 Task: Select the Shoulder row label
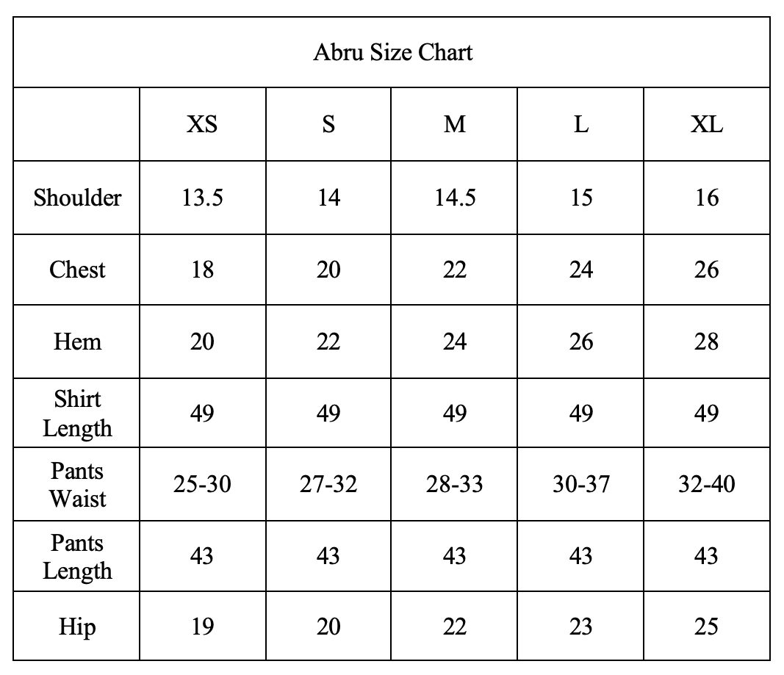click(x=77, y=198)
